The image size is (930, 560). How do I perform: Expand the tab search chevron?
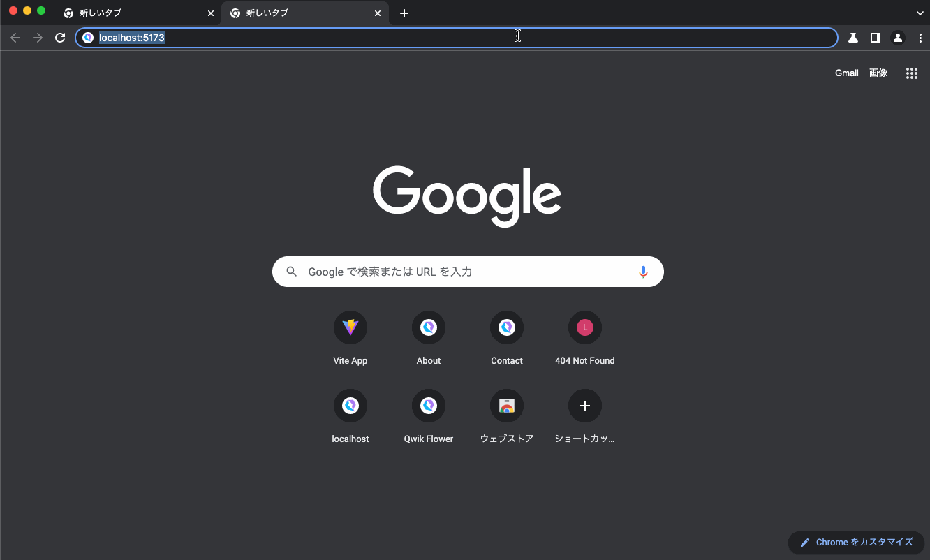[920, 13]
